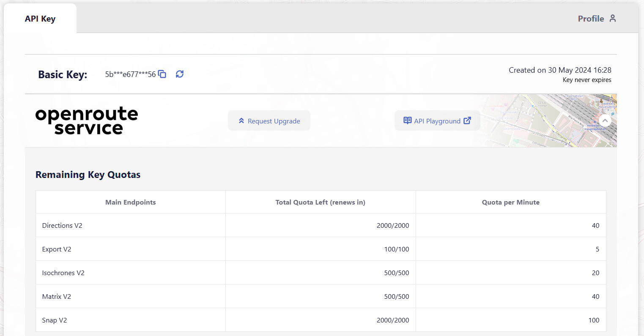644x336 pixels.
Task: Open the API Playground link
Action: pos(437,121)
